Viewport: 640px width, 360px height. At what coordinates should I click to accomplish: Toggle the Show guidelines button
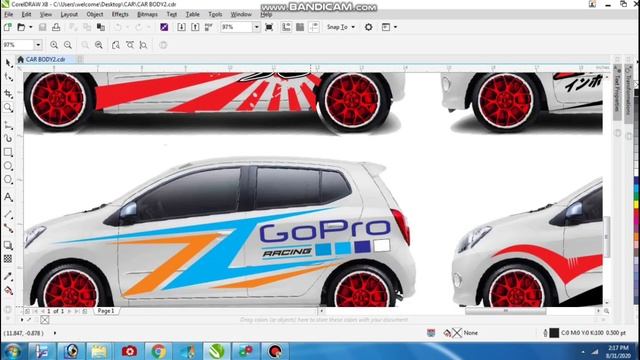(314, 27)
